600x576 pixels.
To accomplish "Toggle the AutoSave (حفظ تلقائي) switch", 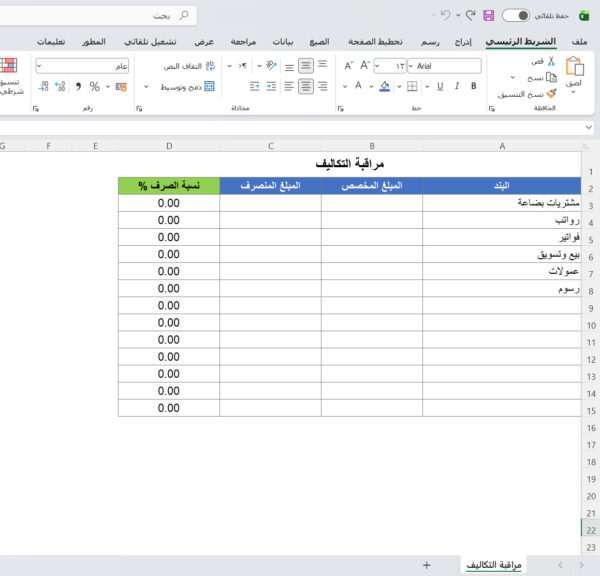I will click(516, 16).
